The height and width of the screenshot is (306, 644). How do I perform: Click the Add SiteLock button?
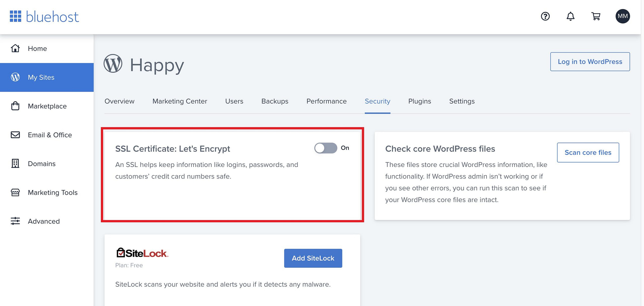313,258
